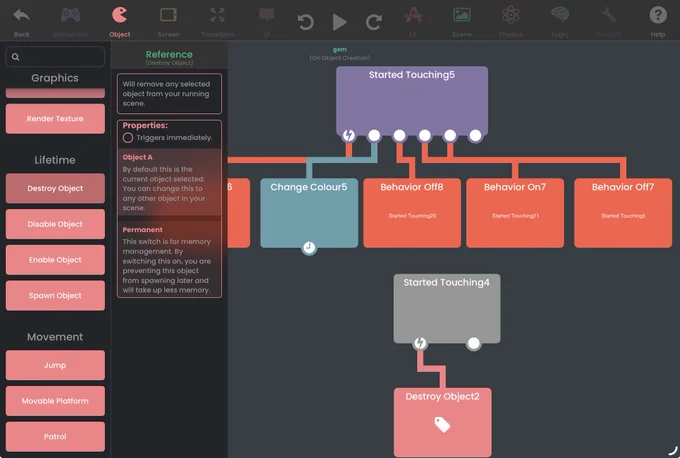
Task: Click the search magnifier icon
Action: point(16,57)
